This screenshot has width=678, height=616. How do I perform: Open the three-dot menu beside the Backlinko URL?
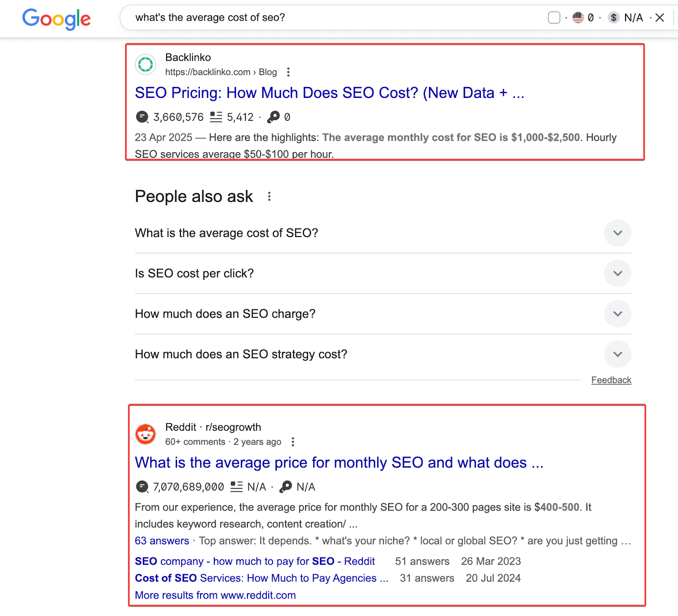[288, 72]
